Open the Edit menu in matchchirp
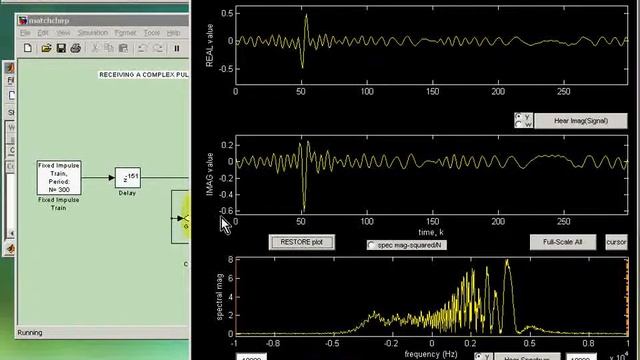Screen dimensions: 640x360 pos(43,33)
